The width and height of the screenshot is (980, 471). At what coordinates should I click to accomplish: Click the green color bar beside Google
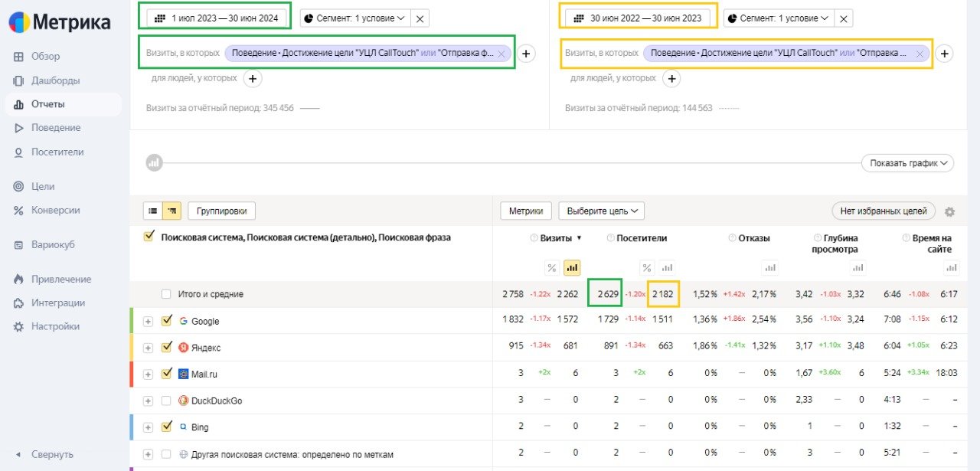132,321
